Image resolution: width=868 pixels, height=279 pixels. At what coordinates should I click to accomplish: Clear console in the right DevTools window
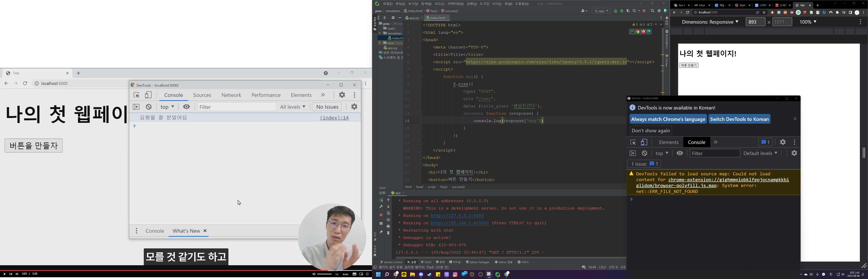645,153
